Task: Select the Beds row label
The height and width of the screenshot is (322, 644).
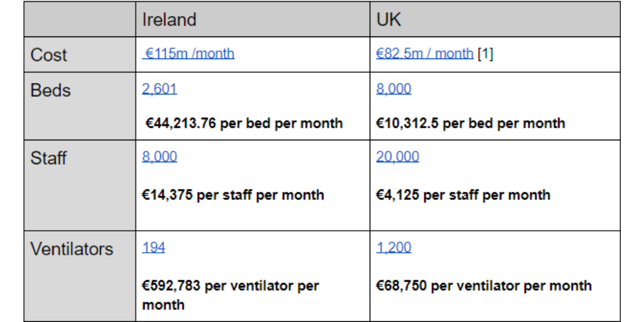Action: coord(50,91)
